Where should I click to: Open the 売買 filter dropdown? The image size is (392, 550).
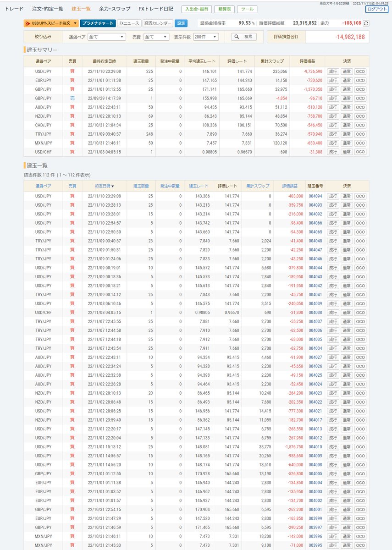(x=156, y=37)
